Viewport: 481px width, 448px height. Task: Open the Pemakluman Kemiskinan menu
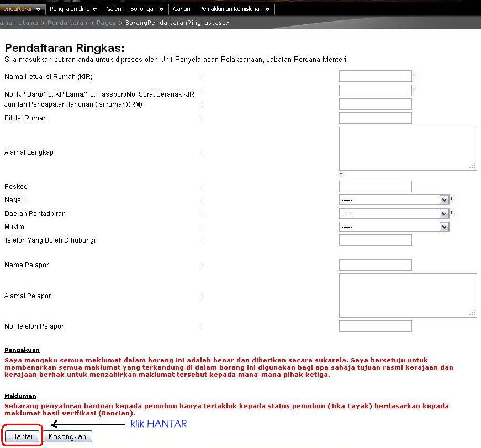coord(235,9)
